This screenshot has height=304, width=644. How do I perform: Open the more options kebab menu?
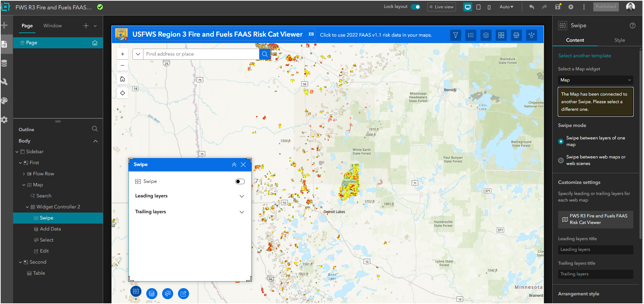(584, 7)
